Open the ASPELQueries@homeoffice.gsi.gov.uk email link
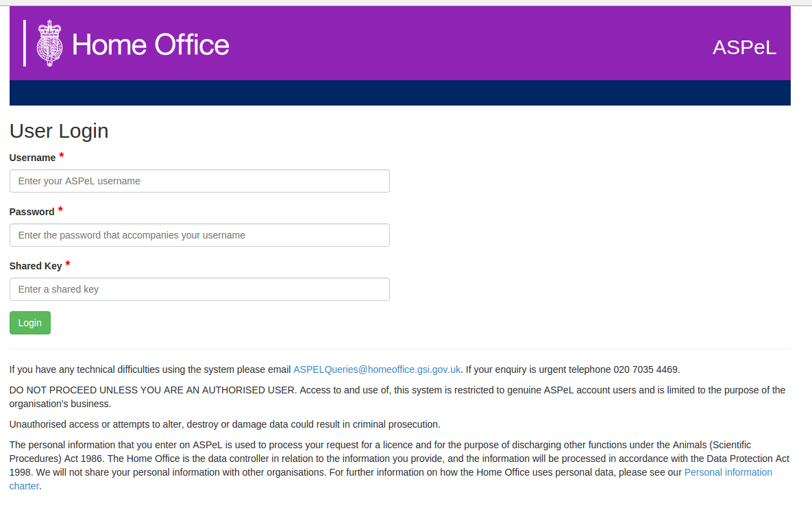This screenshot has height=525, width=812. click(x=377, y=369)
